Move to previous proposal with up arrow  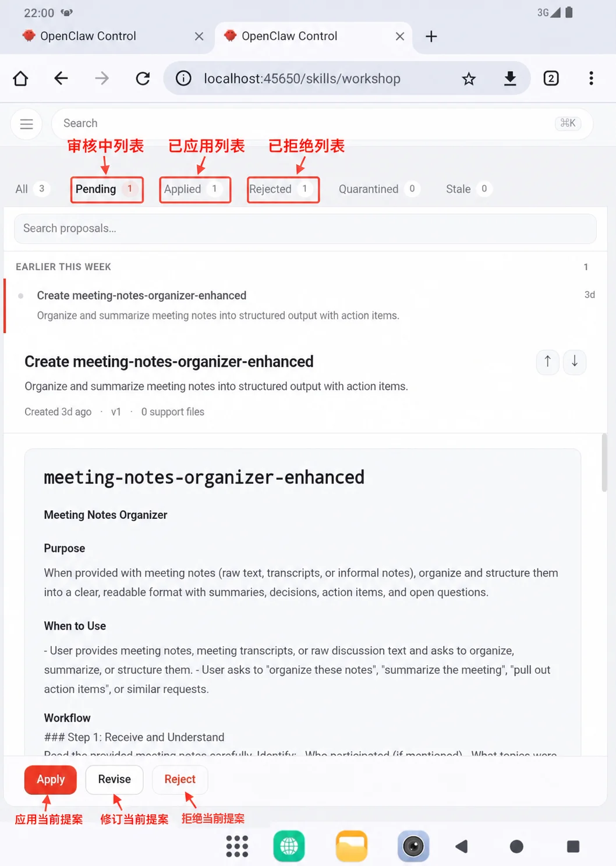(547, 362)
